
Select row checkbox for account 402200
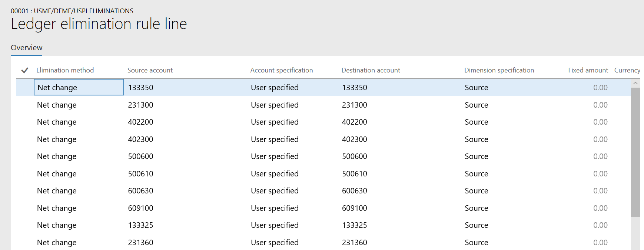pyautogui.click(x=25, y=122)
